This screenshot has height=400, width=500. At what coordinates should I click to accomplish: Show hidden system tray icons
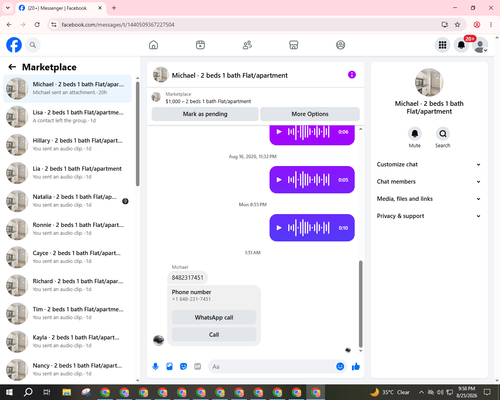point(421,392)
